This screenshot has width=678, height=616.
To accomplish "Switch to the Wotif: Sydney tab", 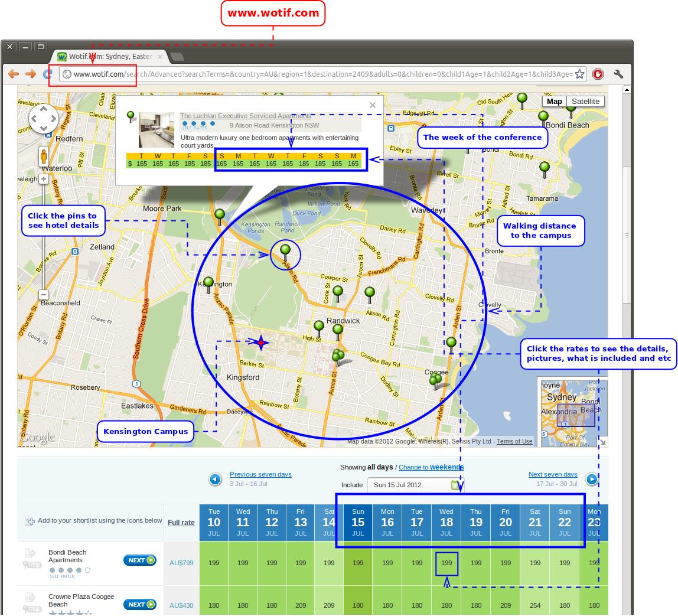I will [x=110, y=57].
